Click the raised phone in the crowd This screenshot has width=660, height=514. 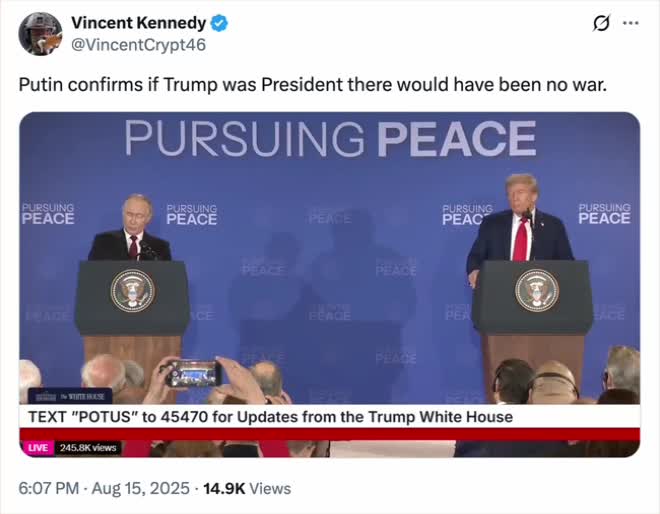[192, 373]
